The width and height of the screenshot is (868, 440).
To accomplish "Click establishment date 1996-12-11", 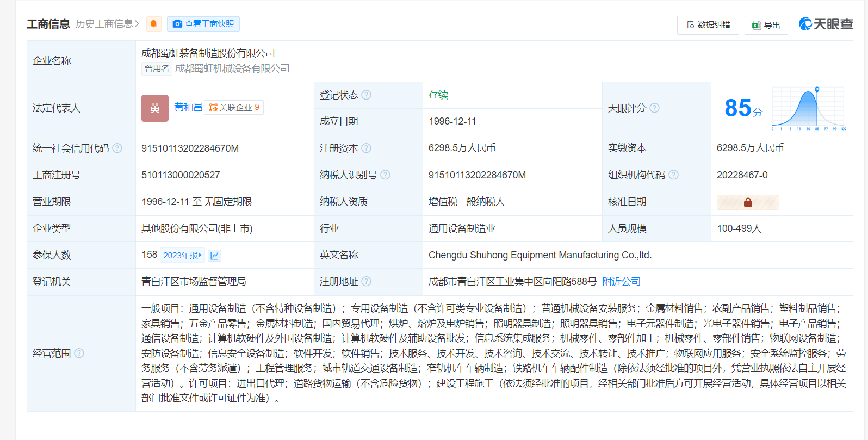I will coord(452,121).
